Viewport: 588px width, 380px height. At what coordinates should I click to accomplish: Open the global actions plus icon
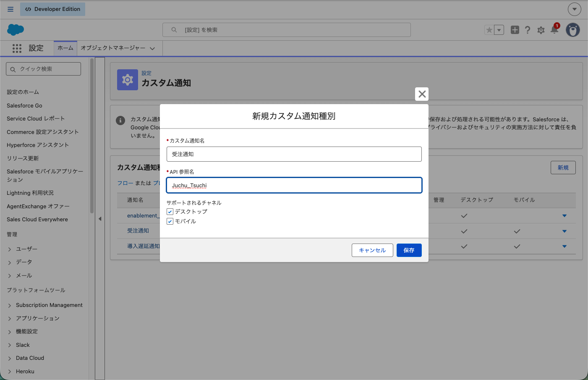point(515,30)
